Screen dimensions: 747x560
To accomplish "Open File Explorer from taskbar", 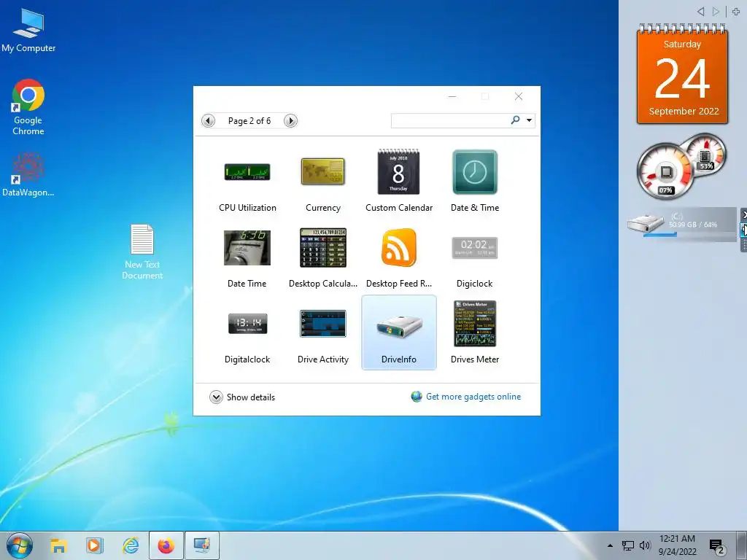I will pyautogui.click(x=58, y=545).
